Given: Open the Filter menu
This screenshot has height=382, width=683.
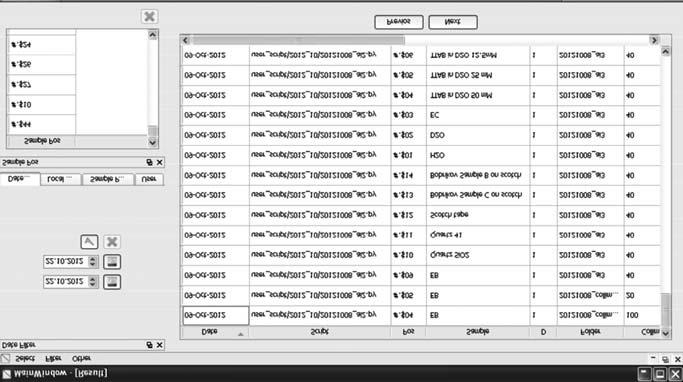Looking at the screenshot, I should 54,358.
